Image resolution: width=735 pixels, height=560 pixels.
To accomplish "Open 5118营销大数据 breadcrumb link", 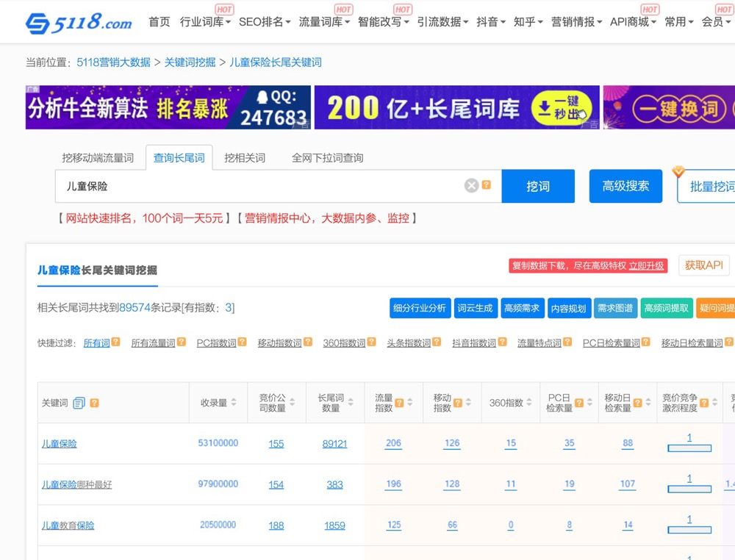I will pyautogui.click(x=113, y=62).
